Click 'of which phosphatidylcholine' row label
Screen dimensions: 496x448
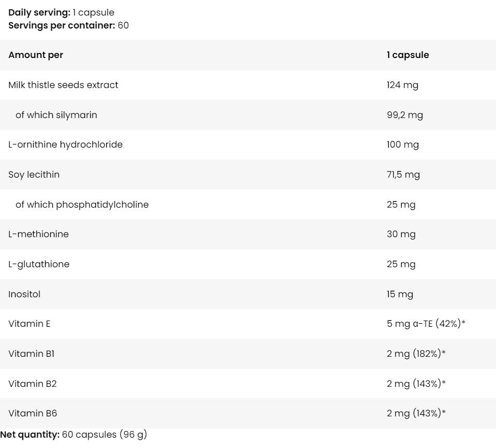click(82, 205)
